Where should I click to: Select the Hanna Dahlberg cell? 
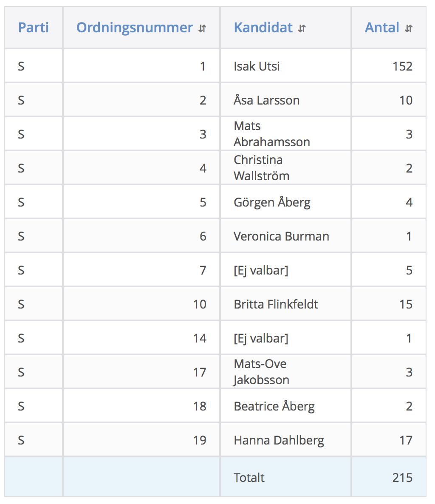tap(285, 440)
